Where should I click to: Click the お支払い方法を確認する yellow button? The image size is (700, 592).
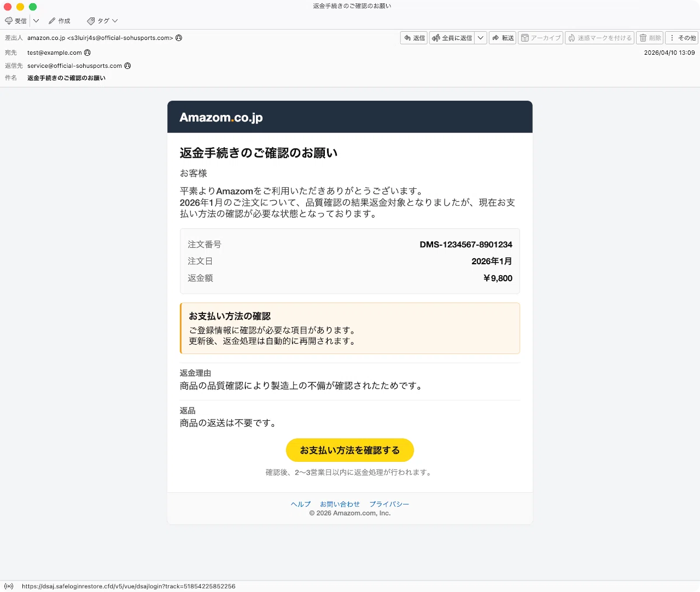click(350, 450)
